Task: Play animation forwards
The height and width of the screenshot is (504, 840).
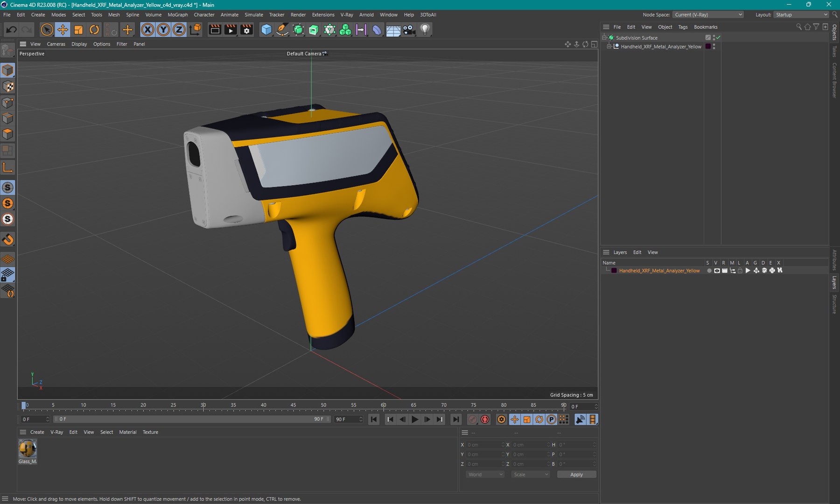Action: coord(414,420)
